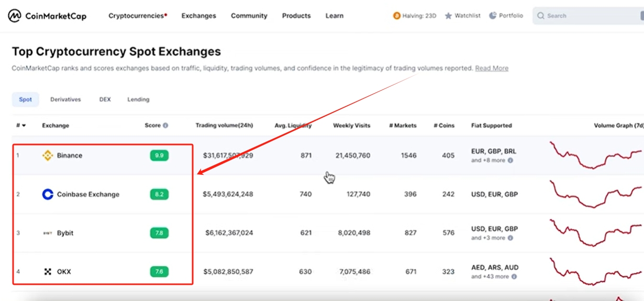Click Bybit's coins count 576
The height and width of the screenshot is (301, 644).
449,233
